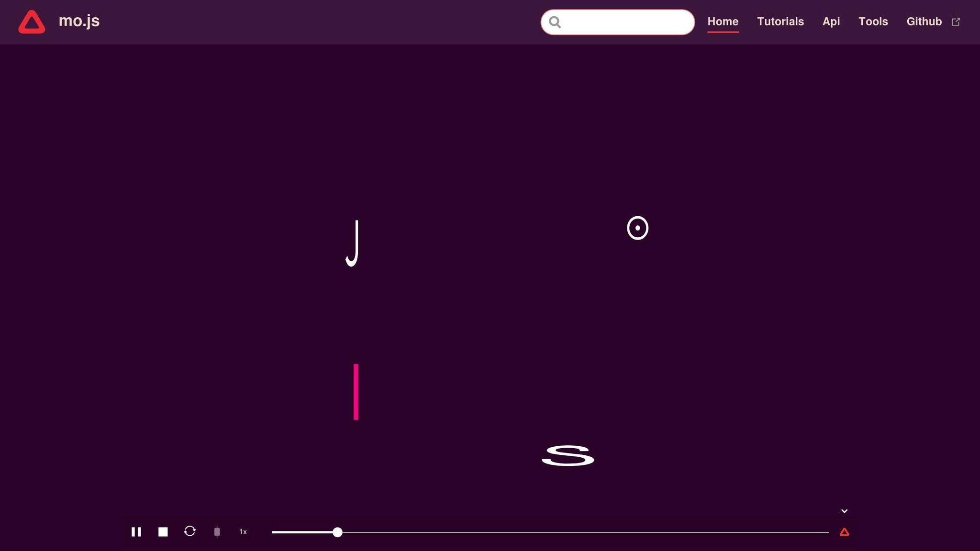The height and width of the screenshot is (551, 980).
Task: Open the Tutorials menu item
Action: coord(780,22)
